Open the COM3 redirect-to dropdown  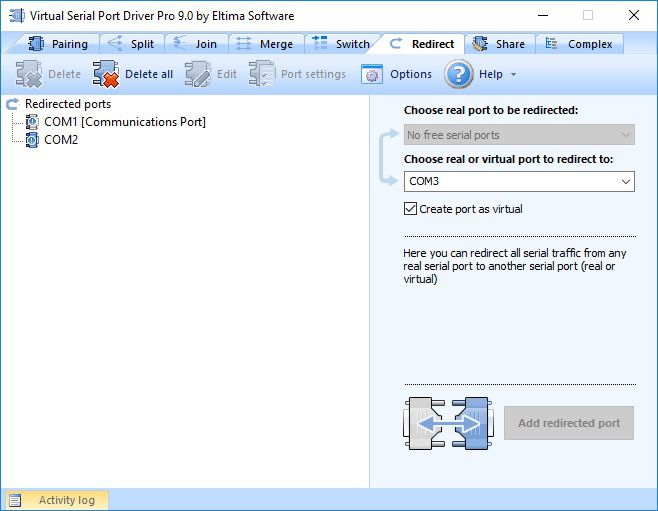point(519,182)
